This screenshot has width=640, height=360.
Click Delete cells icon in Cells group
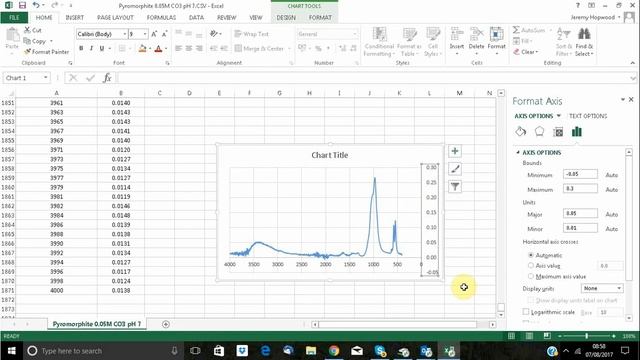pos(476,34)
